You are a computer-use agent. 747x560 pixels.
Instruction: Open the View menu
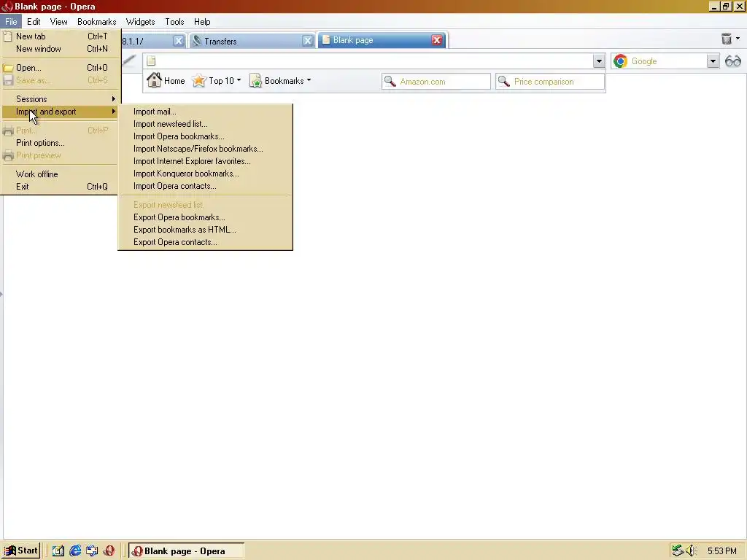pyautogui.click(x=58, y=21)
